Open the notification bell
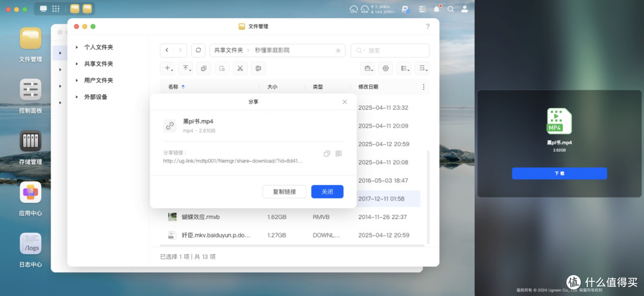Image resolution: width=644 pixels, height=296 pixels. 437,9
